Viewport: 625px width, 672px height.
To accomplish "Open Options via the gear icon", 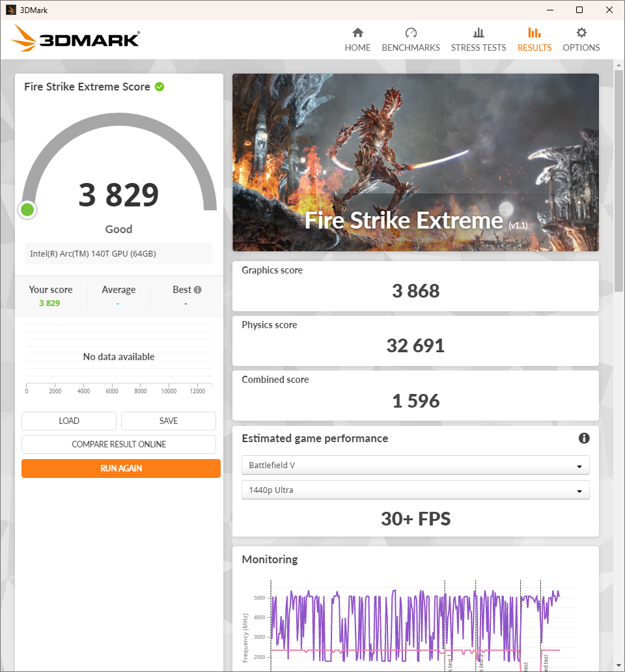I will coord(581,33).
